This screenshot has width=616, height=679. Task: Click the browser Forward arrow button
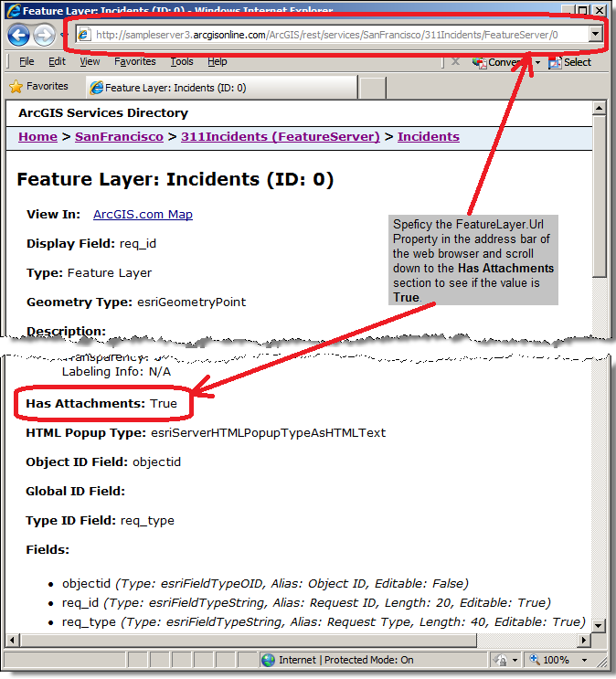tap(44, 35)
